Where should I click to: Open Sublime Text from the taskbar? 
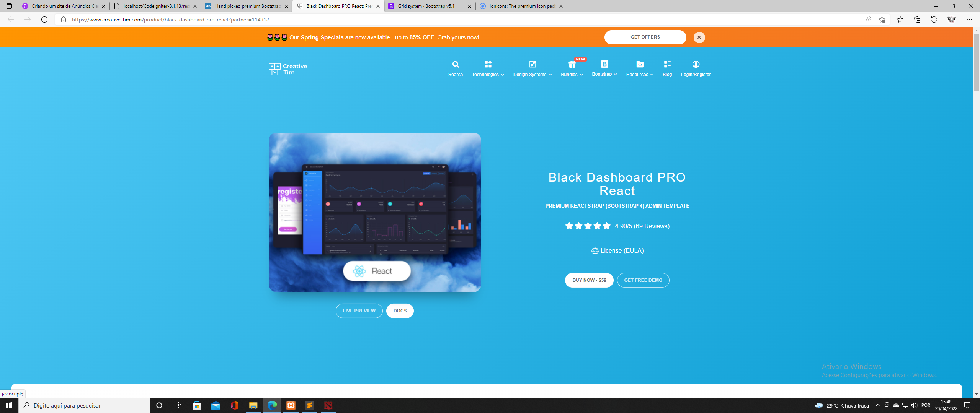[310, 405]
